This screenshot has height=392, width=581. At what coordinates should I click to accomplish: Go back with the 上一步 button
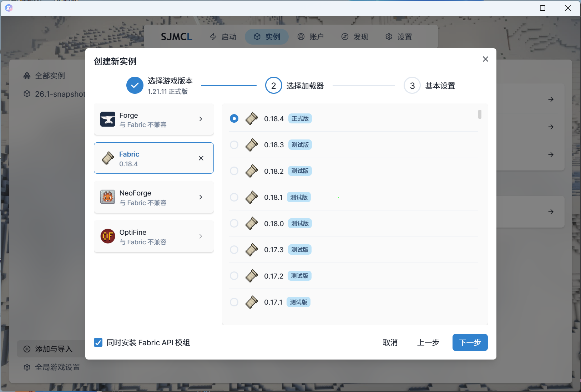[428, 342]
